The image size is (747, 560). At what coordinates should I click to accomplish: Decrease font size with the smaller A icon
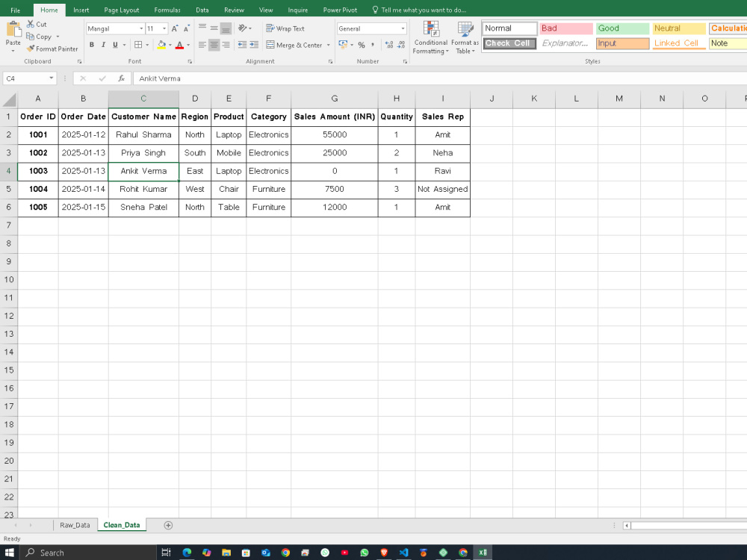coord(186,28)
